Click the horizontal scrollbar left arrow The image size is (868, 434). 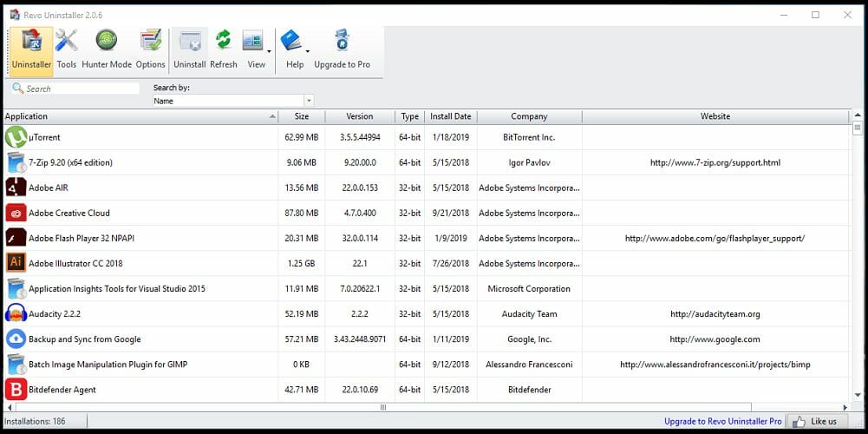8,407
